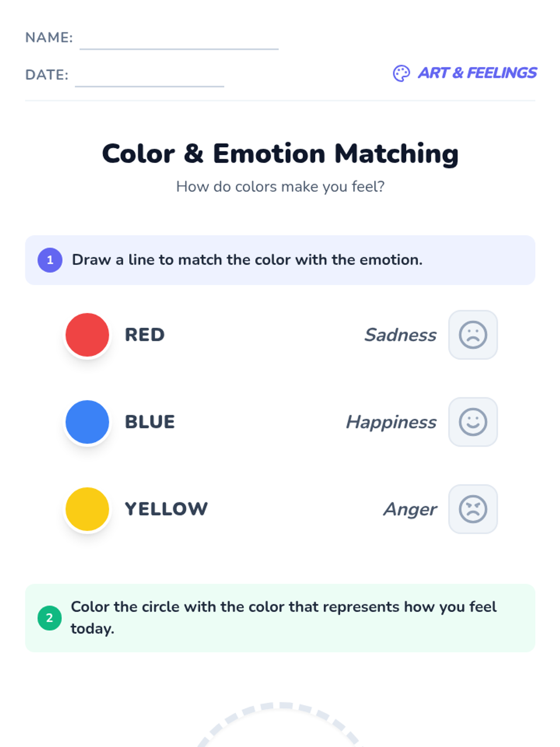The image size is (560, 747).
Task: Click the Art & Feelings label
Action: (477, 73)
